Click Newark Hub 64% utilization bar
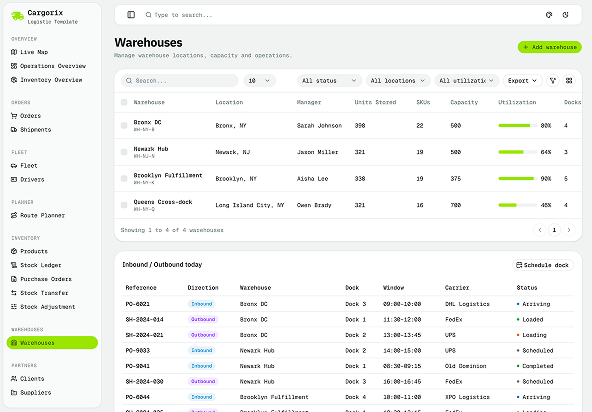Screen dimensions: 592x412 click(x=518, y=152)
